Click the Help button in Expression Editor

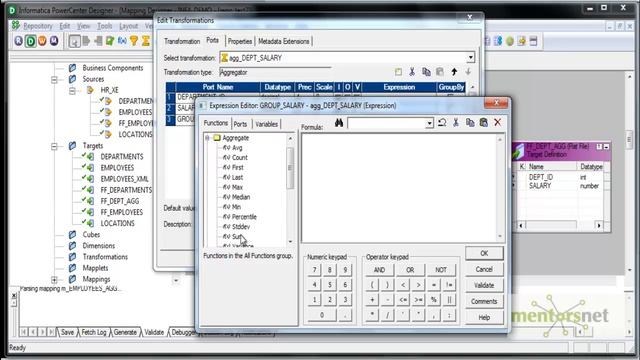coord(484,317)
